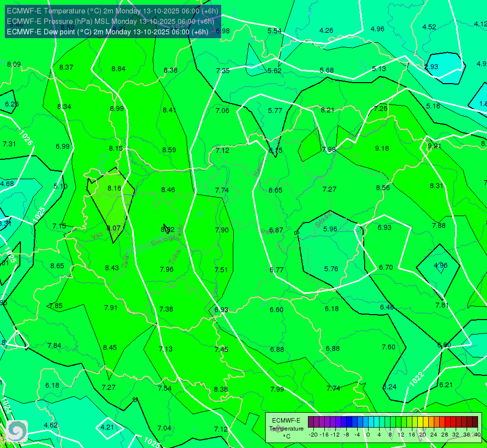Click the 8.37 dew point value

coord(66,67)
